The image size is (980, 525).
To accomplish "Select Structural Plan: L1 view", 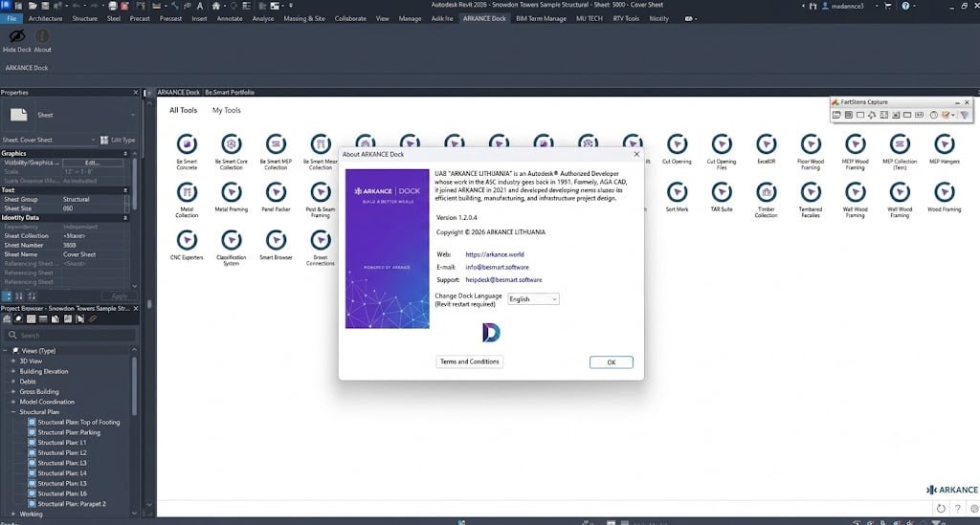I will click(x=62, y=443).
